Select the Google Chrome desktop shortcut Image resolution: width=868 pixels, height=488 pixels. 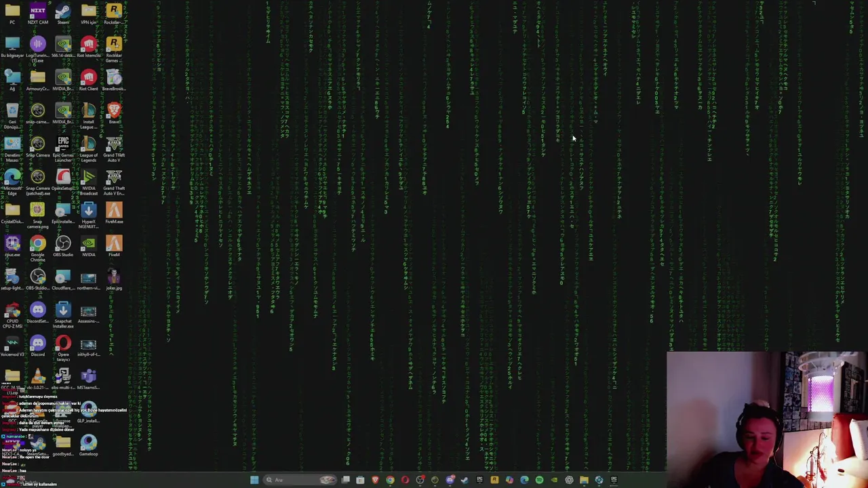(37, 247)
